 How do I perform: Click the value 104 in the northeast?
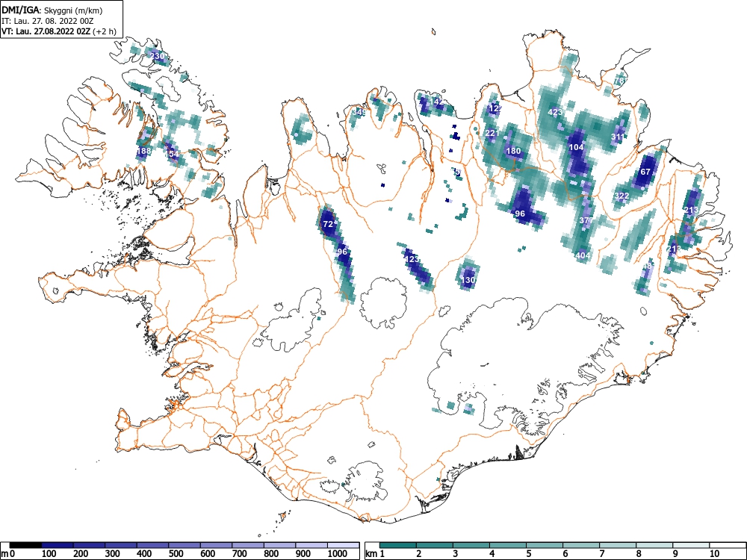(577, 147)
